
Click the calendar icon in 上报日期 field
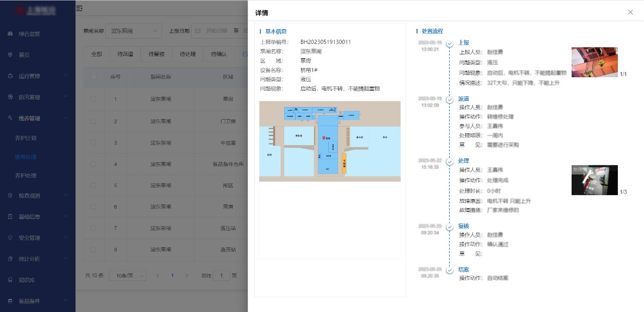point(198,31)
